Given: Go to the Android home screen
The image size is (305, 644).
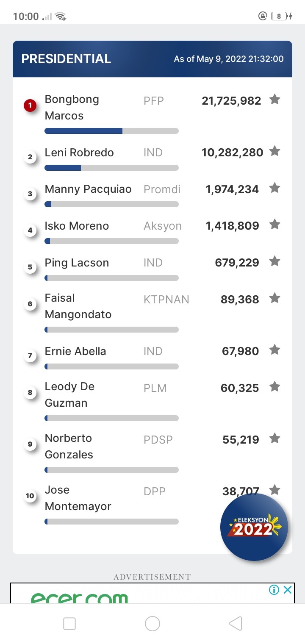Looking at the screenshot, I should pyautogui.click(x=152, y=623).
